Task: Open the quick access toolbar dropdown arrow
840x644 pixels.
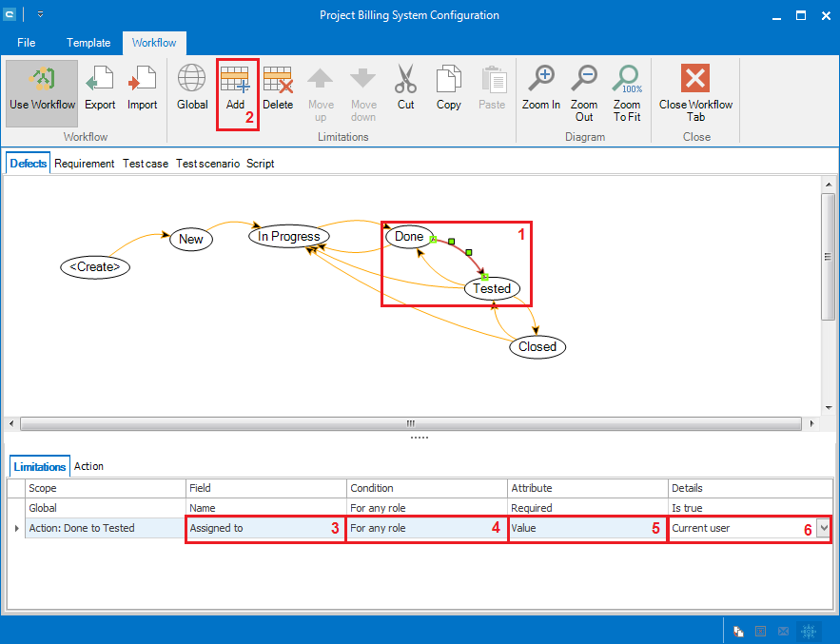Action: tap(41, 15)
